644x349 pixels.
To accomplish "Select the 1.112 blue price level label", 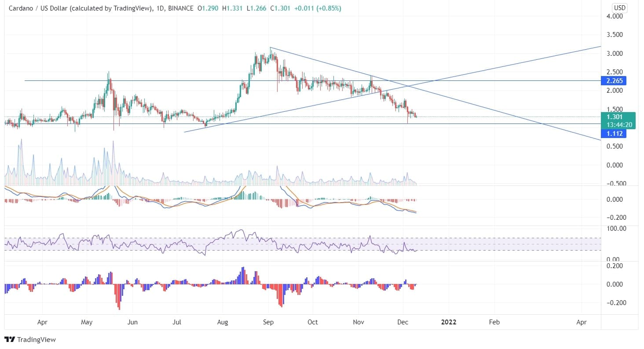I will [x=614, y=134].
